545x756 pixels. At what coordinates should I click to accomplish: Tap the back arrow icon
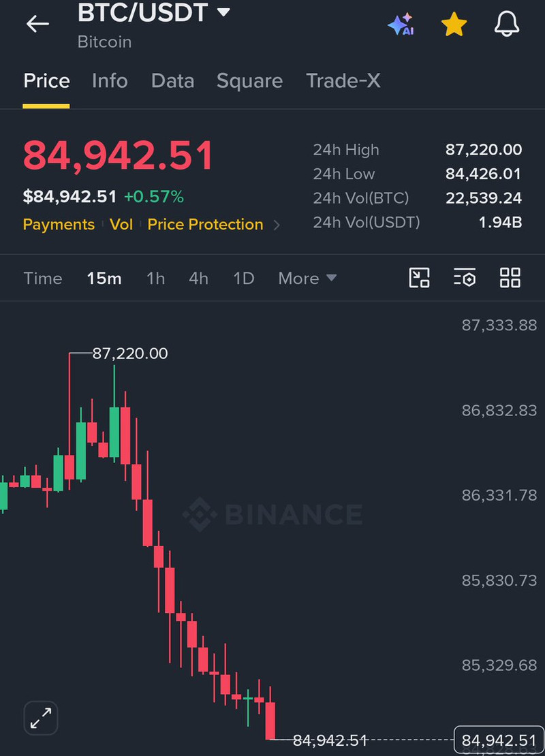pos(37,24)
